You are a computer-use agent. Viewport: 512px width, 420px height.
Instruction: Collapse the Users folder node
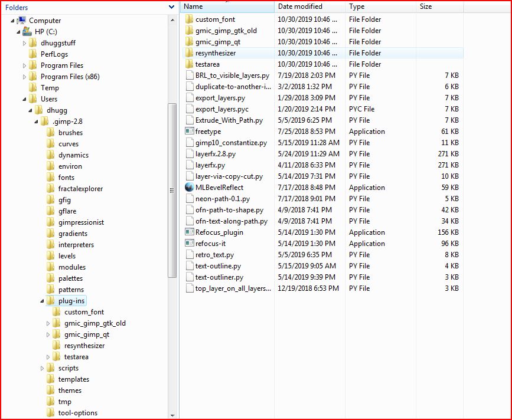[24, 99]
